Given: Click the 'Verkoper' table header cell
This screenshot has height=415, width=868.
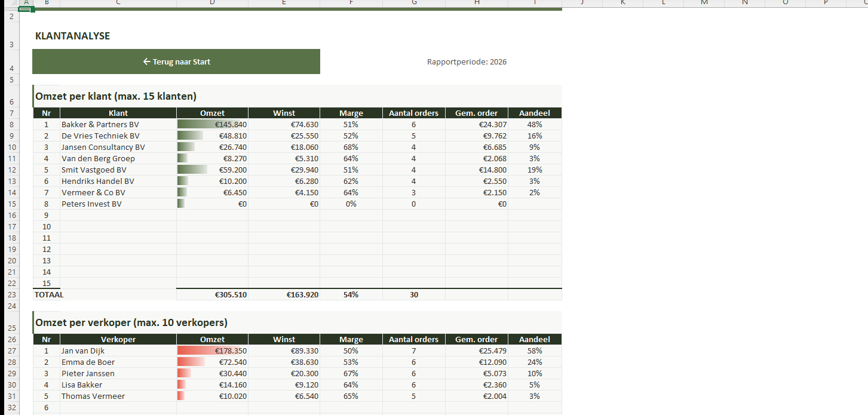Looking at the screenshot, I should click(x=118, y=339).
